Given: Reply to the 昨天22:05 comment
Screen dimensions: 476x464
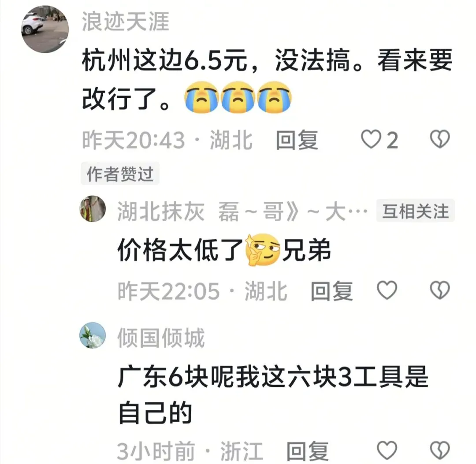Looking at the screenshot, I should (331, 291).
